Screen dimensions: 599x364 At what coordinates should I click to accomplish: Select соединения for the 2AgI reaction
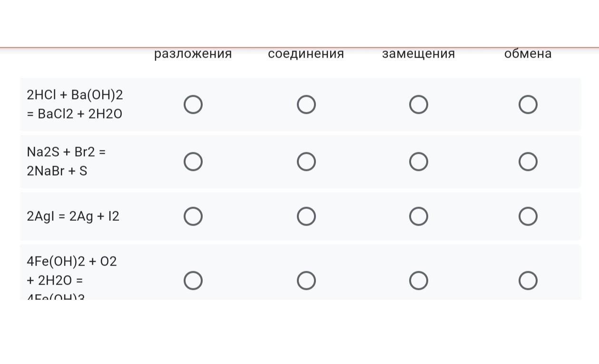click(306, 216)
